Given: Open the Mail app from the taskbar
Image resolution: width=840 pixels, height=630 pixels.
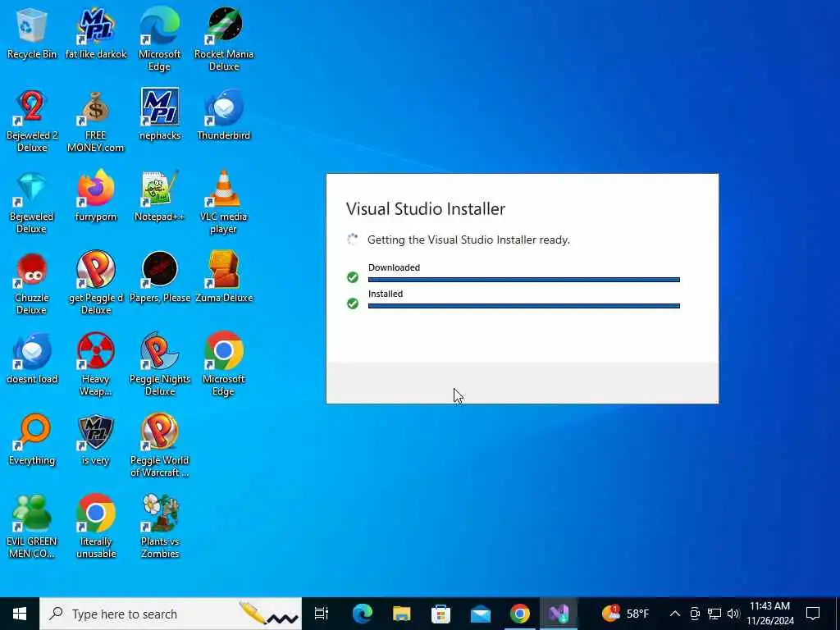Looking at the screenshot, I should tap(480, 614).
